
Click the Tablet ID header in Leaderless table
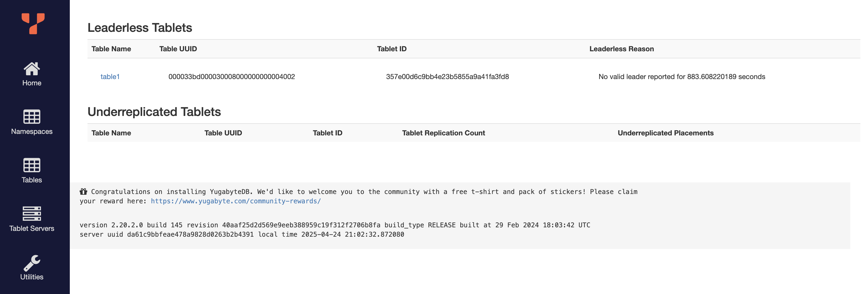pyautogui.click(x=392, y=49)
